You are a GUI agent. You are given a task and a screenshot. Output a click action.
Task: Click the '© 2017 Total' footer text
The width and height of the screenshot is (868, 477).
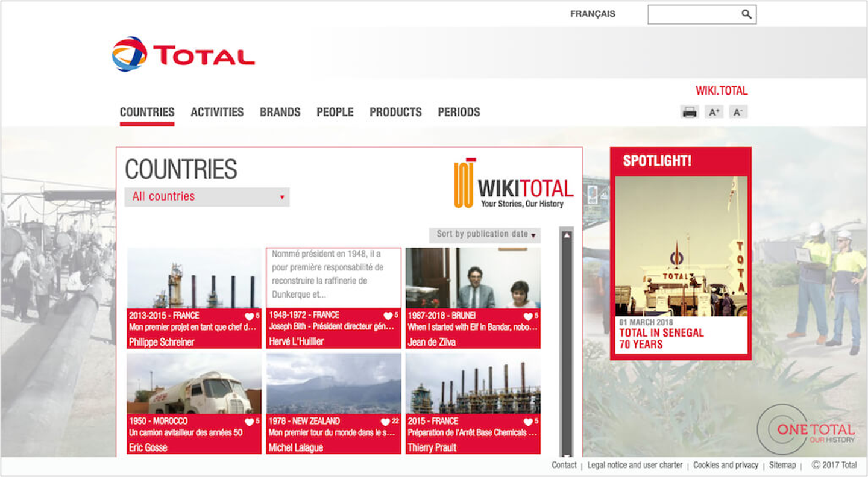click(x=834, y=465)
